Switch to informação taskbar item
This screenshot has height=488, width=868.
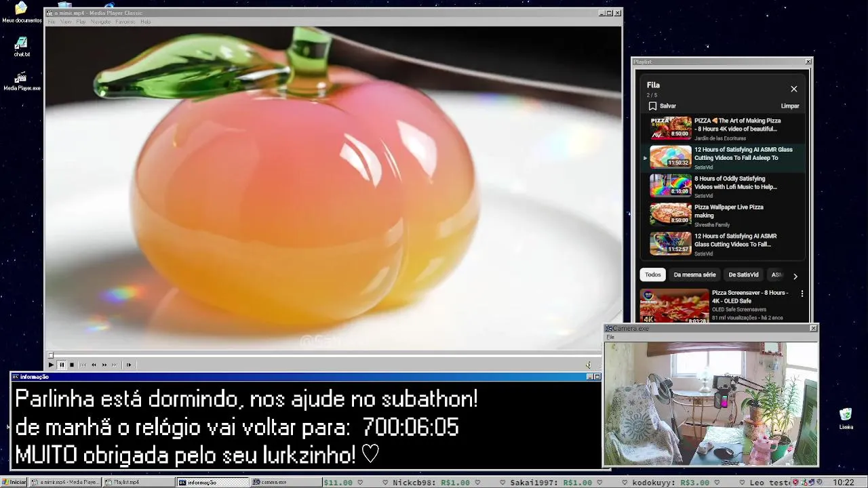click(x=212, y=482)
